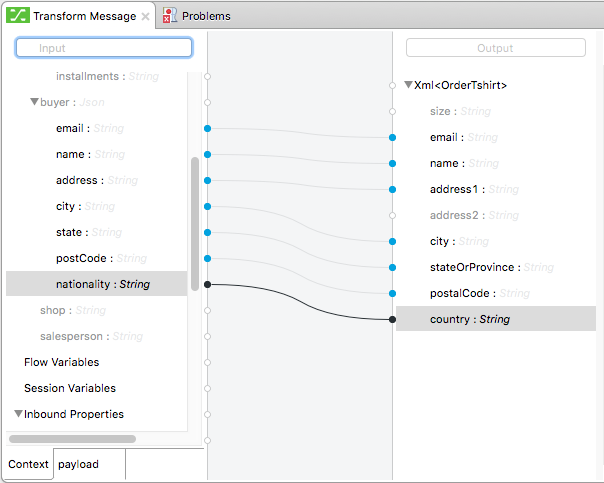Collapse the Xml<OrderTshirt> output node
Image resolution: width=604 pixels, height=483 pixels.
(x=408, y=86)
